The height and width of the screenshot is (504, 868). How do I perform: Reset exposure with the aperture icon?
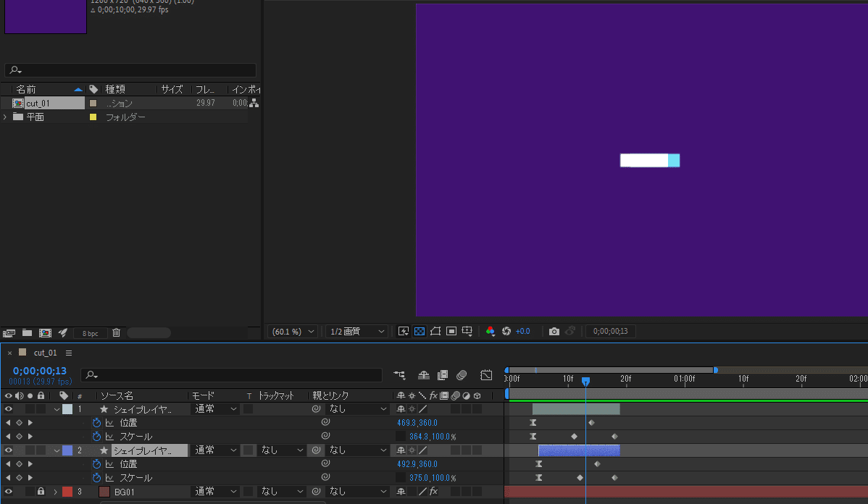[x=506, y=332]
